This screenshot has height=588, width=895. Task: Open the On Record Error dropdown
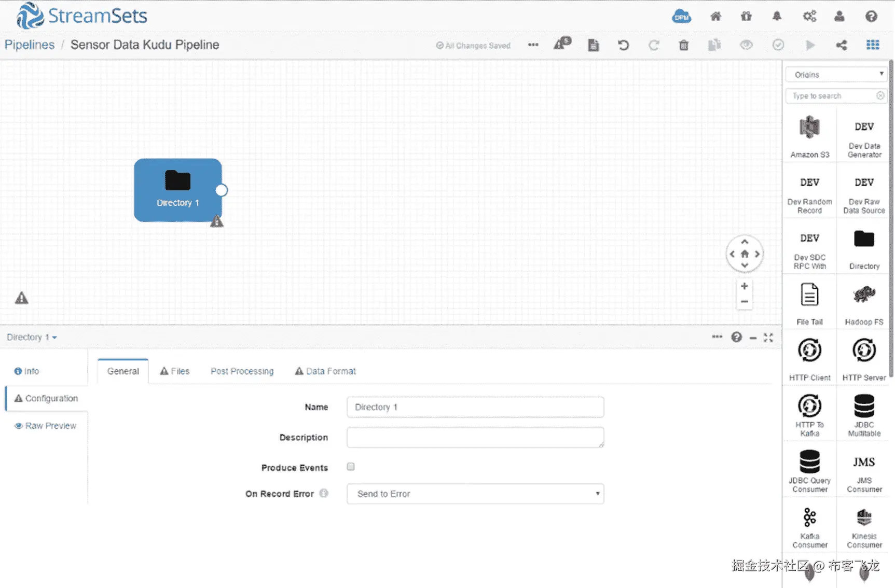tap(475, 494)
